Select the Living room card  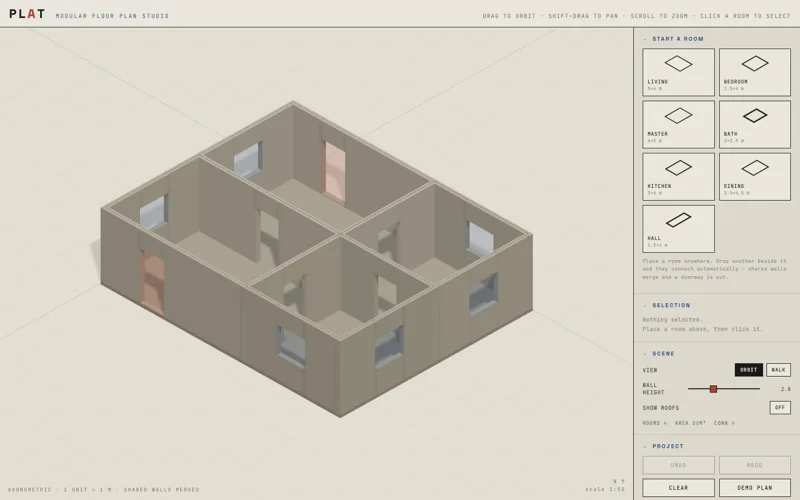point(678,72)
